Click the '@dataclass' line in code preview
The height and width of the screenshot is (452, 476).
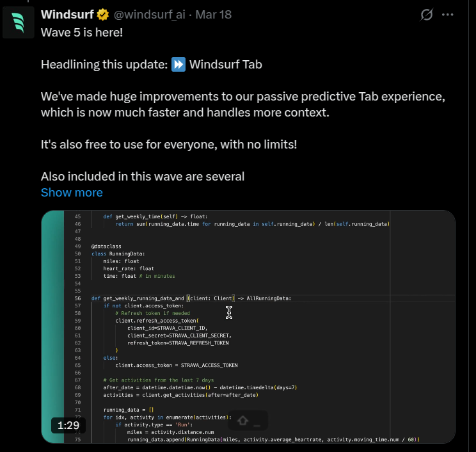click(106, 246)
